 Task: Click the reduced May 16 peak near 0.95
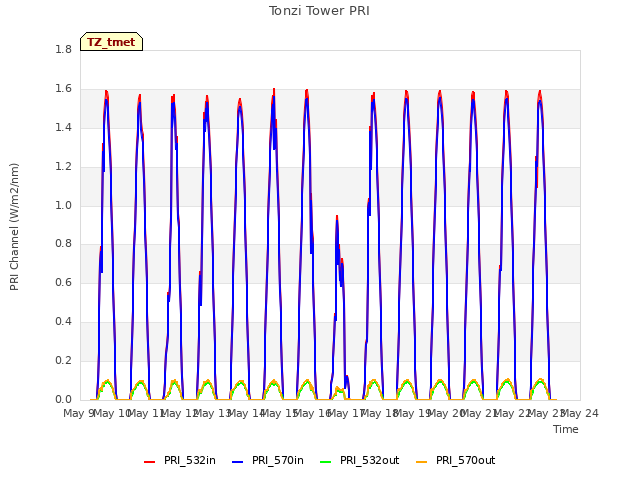(337, 216)
